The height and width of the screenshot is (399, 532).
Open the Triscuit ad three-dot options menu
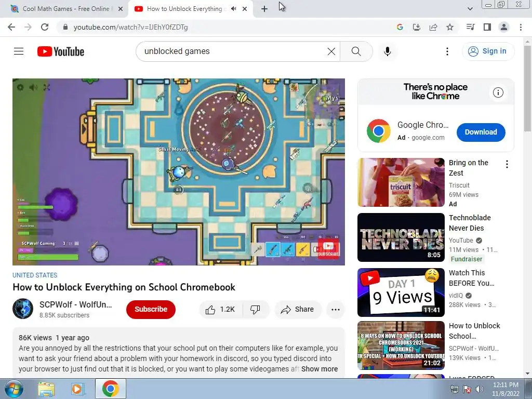click(x=507, y=164)
